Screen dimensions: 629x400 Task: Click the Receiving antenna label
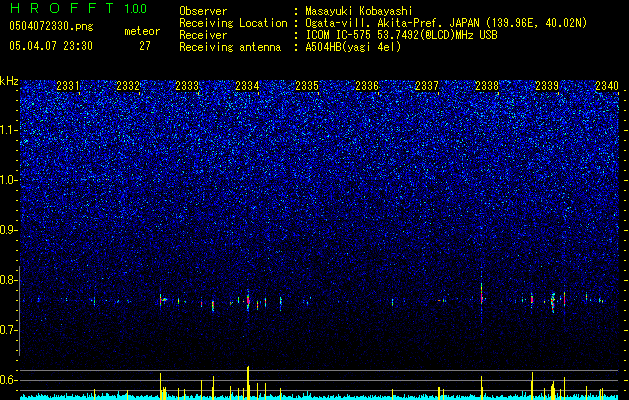[x=230, y=47]
